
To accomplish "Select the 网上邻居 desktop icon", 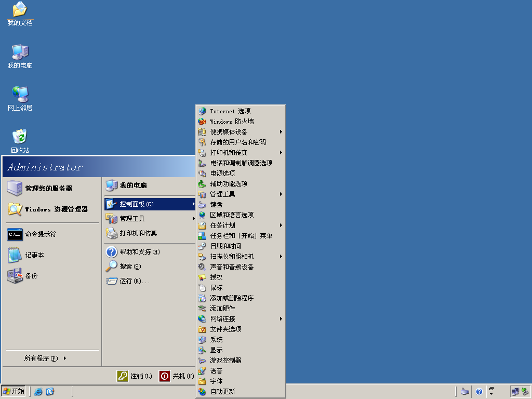I will tap(20, 99).
